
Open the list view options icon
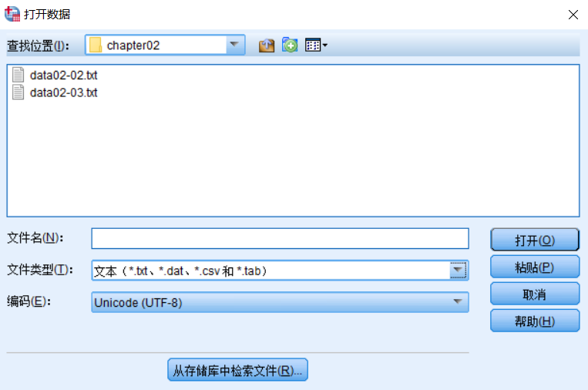coord(316,45)
